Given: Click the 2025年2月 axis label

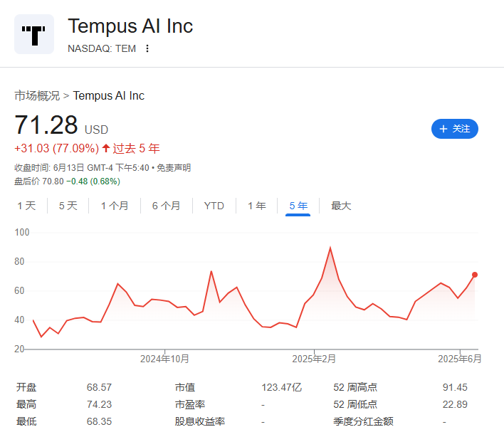Looking at the screenshot, I should [314, 359].
